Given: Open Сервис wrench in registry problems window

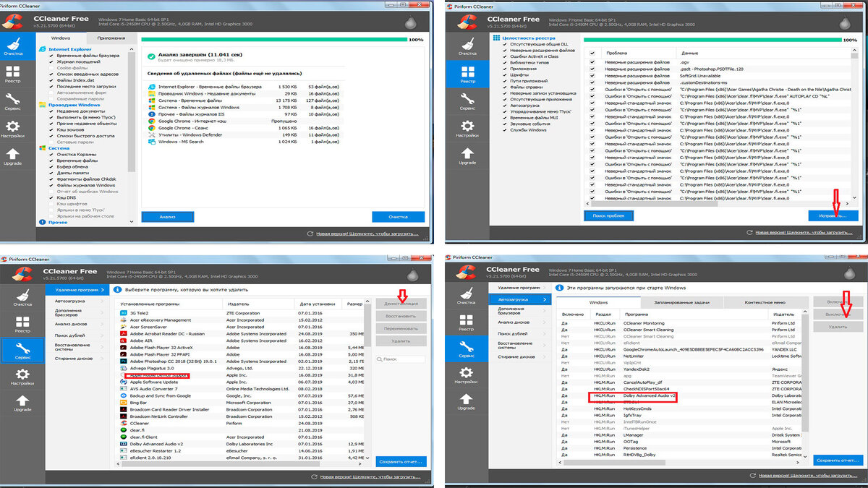Looking at the screenshot, I should coord(468,101).
